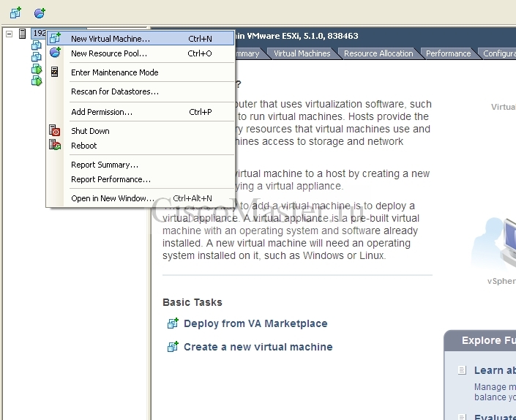The image size is (516, 420).
Task: Switch to the Performance tab
Action: pos(448,53)
